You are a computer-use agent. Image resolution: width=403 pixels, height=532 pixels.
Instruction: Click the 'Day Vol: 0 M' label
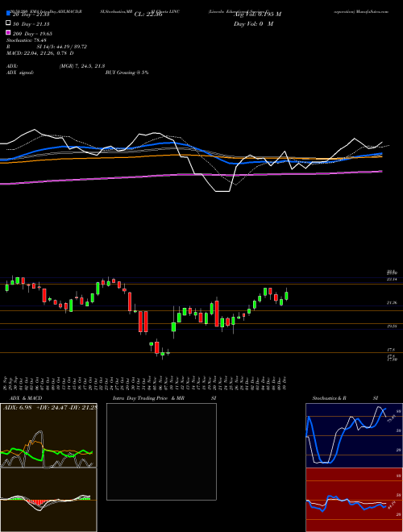[x=253, y=23]
